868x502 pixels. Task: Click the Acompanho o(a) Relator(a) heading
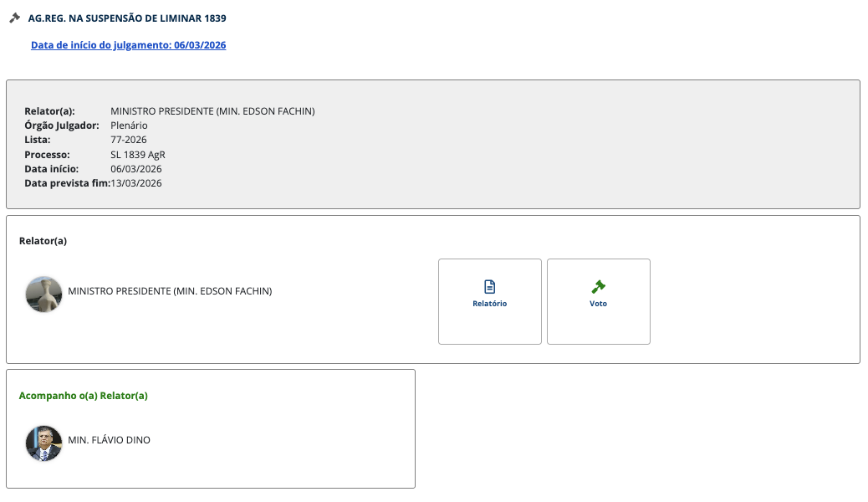(83, 396)
